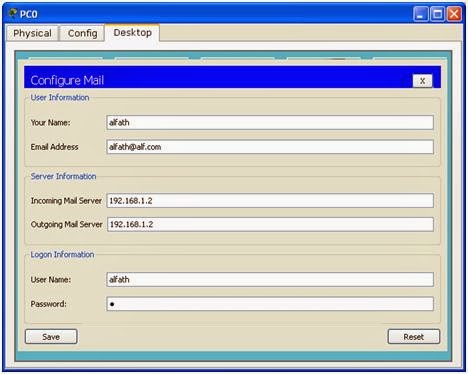Click the Incoming Mail Server label
The width and height of the screenshot is (468, 374).
tap(66, 201)
